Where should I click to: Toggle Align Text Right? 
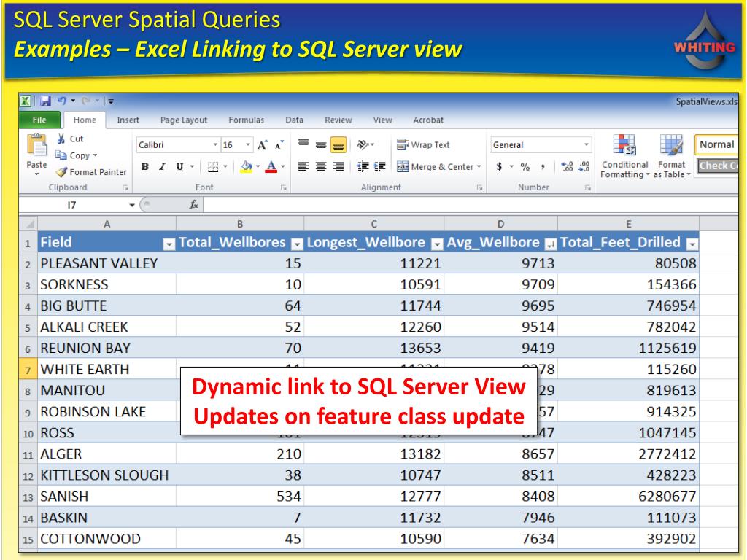pos(338,167)
